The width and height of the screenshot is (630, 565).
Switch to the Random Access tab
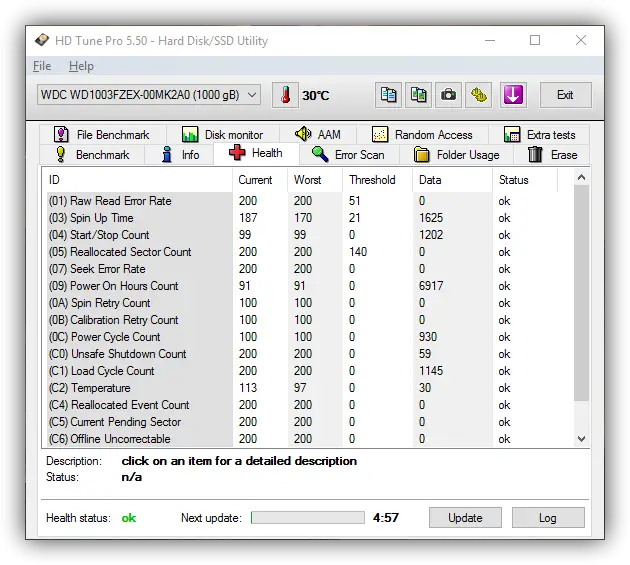[x=422, y=135]
